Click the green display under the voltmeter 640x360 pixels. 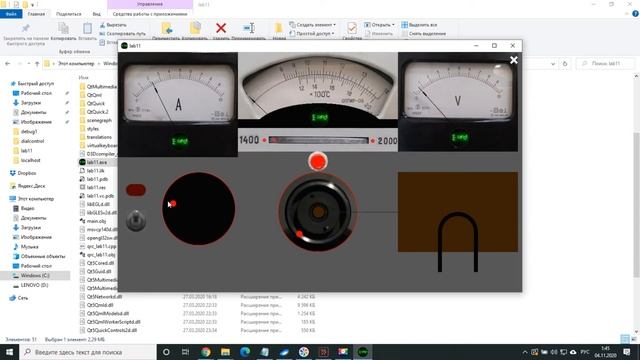point(460,138)
